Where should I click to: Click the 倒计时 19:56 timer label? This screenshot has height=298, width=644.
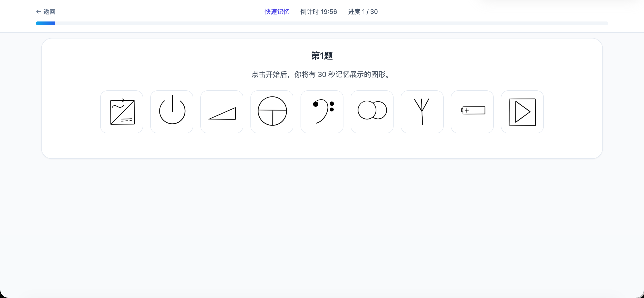pos(318,11)
